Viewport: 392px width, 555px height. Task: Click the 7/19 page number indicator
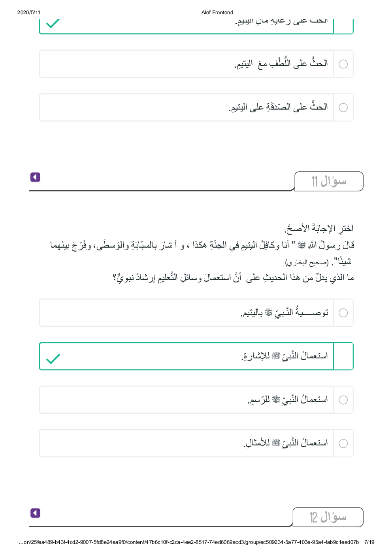click(x=369, y=542)
